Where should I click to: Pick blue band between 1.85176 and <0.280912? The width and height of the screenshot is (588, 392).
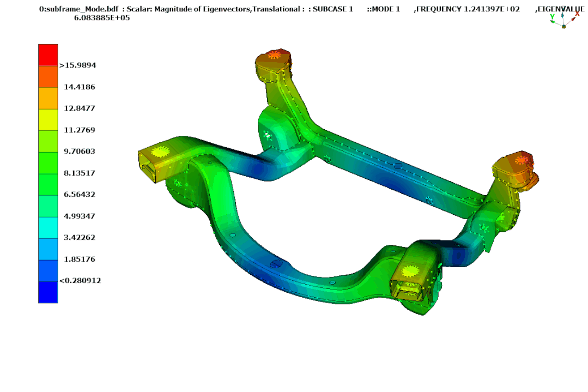pos(48,271)
